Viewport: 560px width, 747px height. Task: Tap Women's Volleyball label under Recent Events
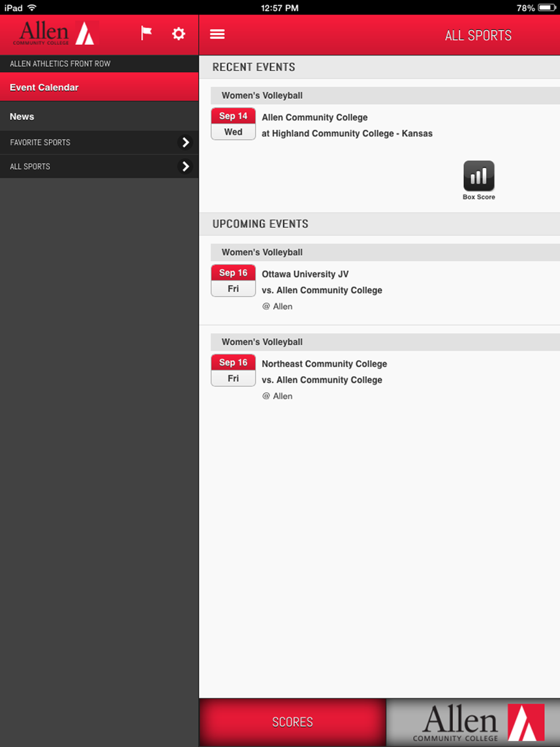point(262,96)
